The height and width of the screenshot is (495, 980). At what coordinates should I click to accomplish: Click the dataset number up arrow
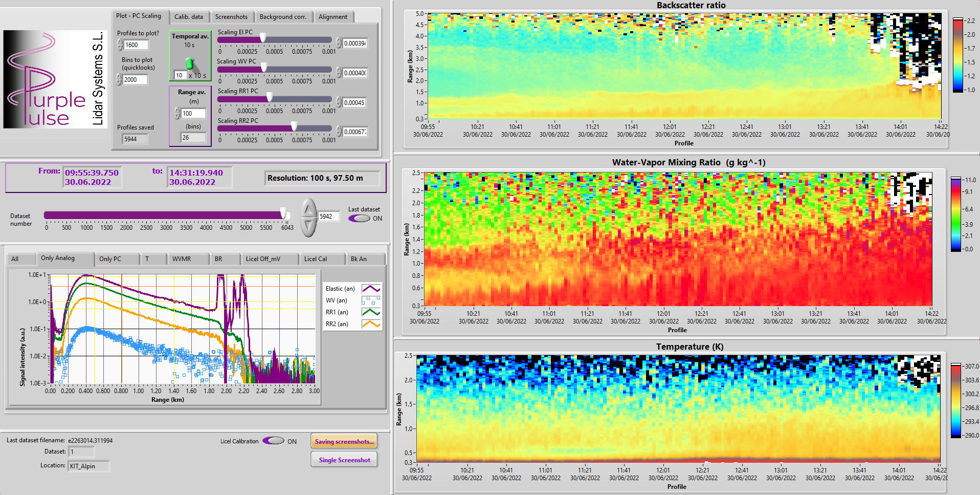coord(308,209)
